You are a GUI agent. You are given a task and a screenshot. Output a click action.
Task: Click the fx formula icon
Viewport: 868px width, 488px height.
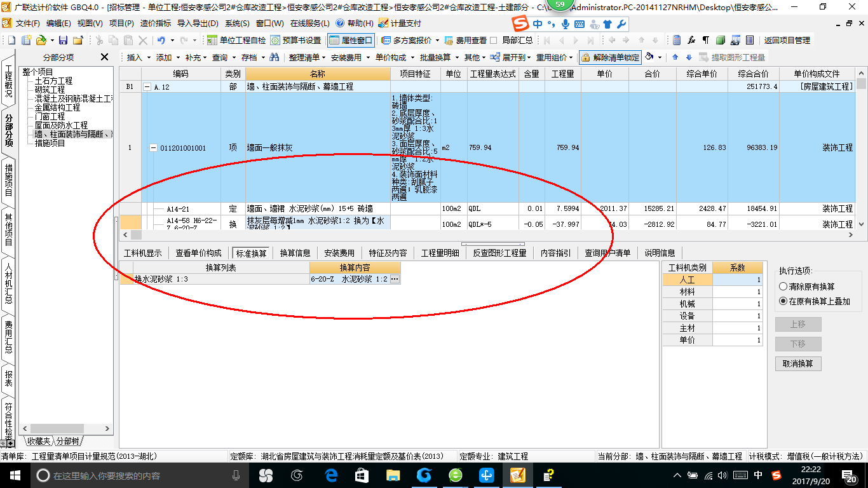click(x=691, y=40)
